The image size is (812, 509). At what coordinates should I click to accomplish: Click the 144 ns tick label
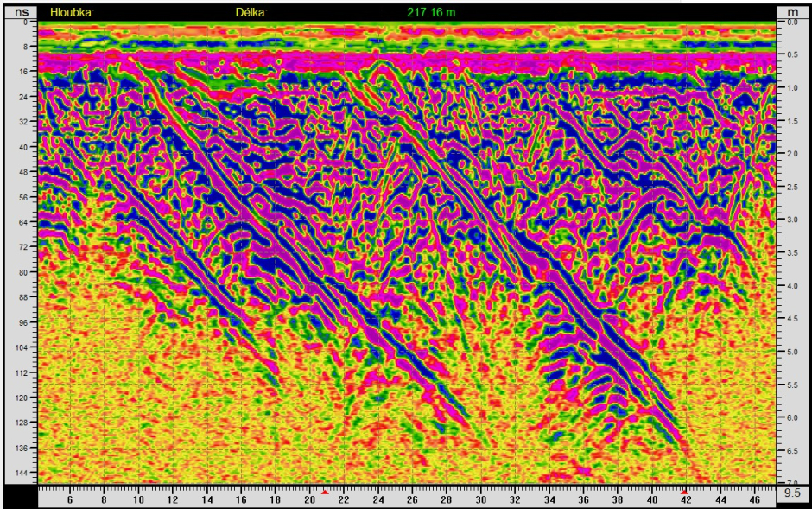[x=22, y=473]
